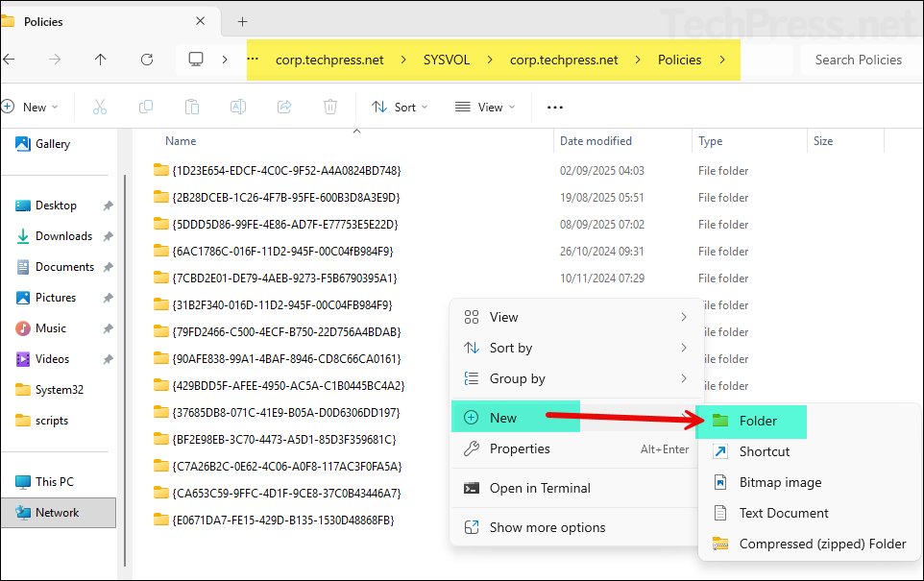Screen dimensions: 924x581
Task: Select the Cut icon in the toolbar
Action: click(x=99, y=107)
